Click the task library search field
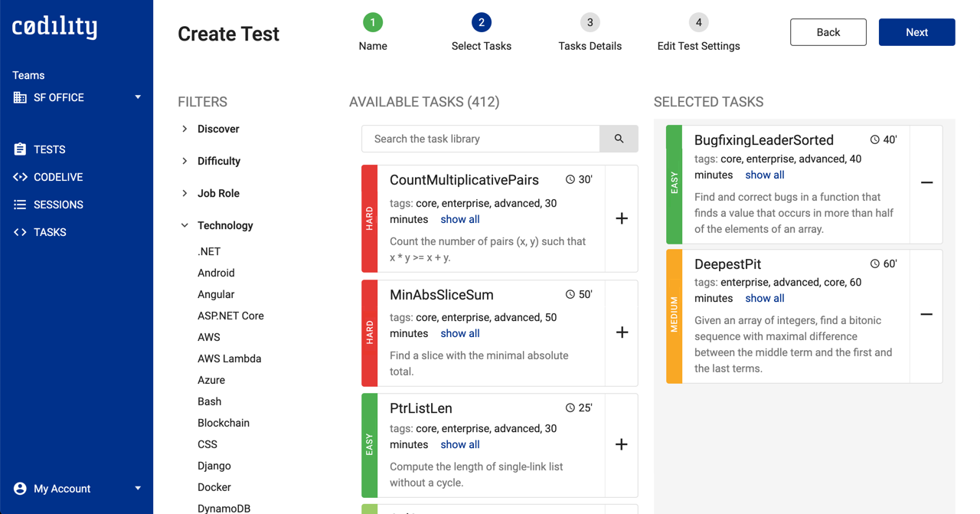This screenshot has height=514, width=980. (x=481, y=139)
